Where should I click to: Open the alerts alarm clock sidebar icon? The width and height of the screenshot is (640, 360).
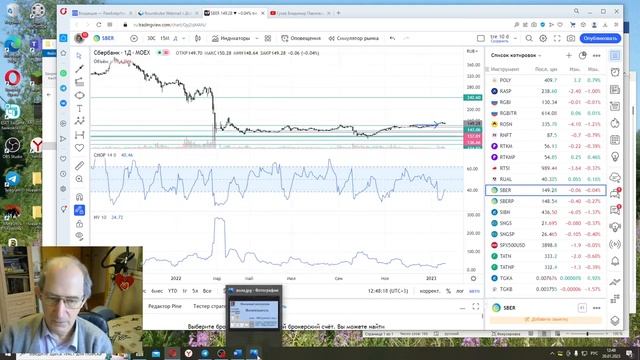(615, 73)
